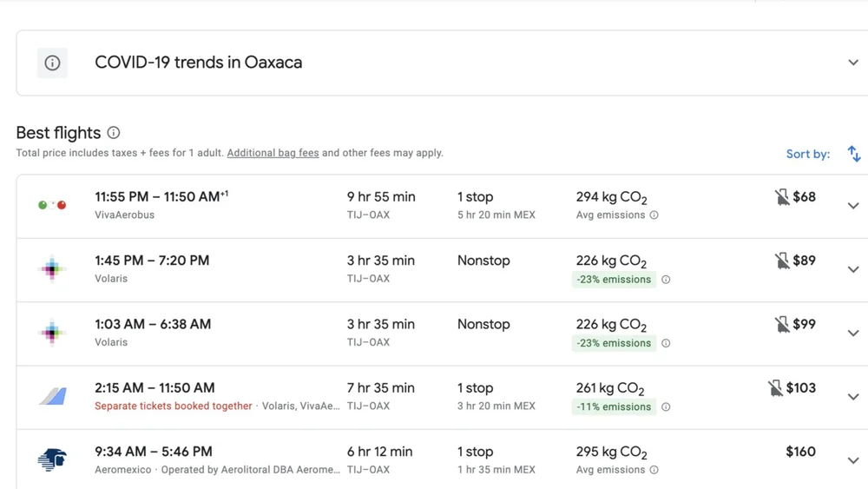This screenshot has width=868, height=489.
Task: Click the no-bag icon beside $103
Action: click(x=775, y=388)
